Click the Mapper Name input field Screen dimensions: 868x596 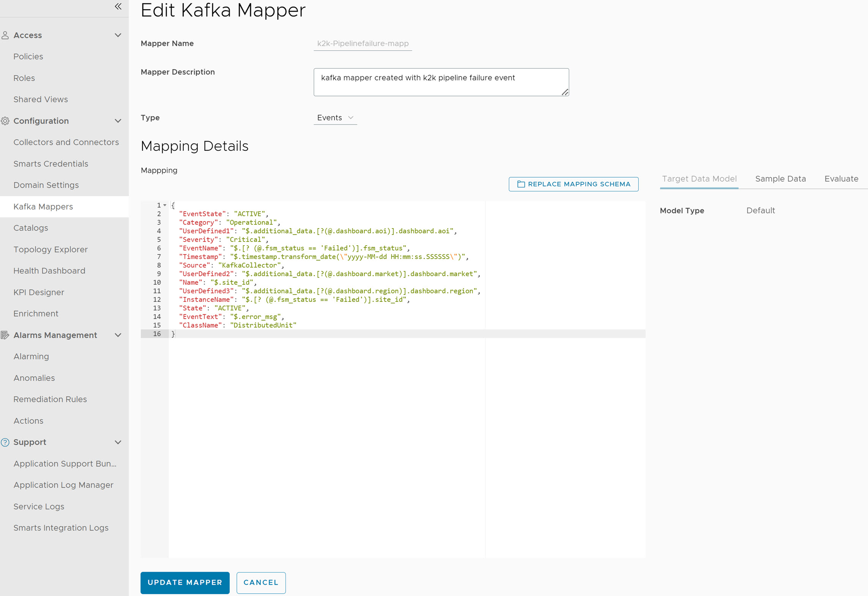[365, 44]
